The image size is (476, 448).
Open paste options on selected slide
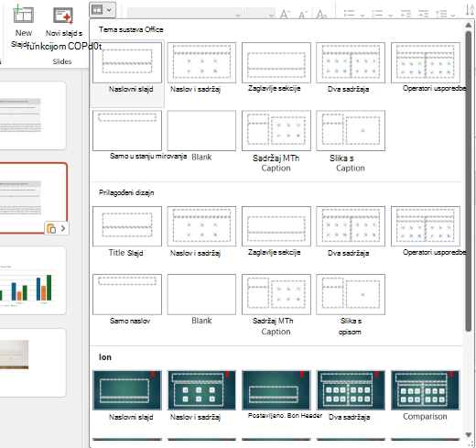(x=57, y=228)
